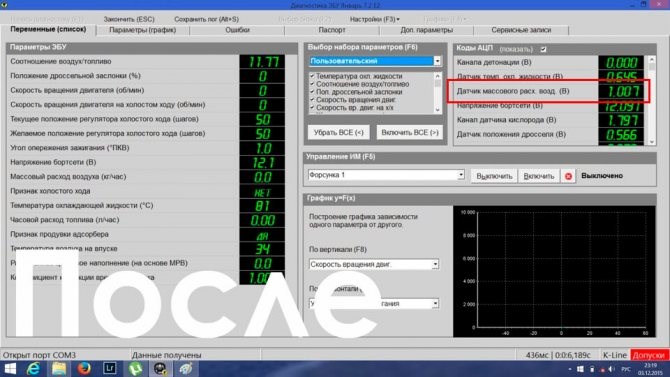Click the volume icon in system tray
670x377 pixels.
coord(611,369)
